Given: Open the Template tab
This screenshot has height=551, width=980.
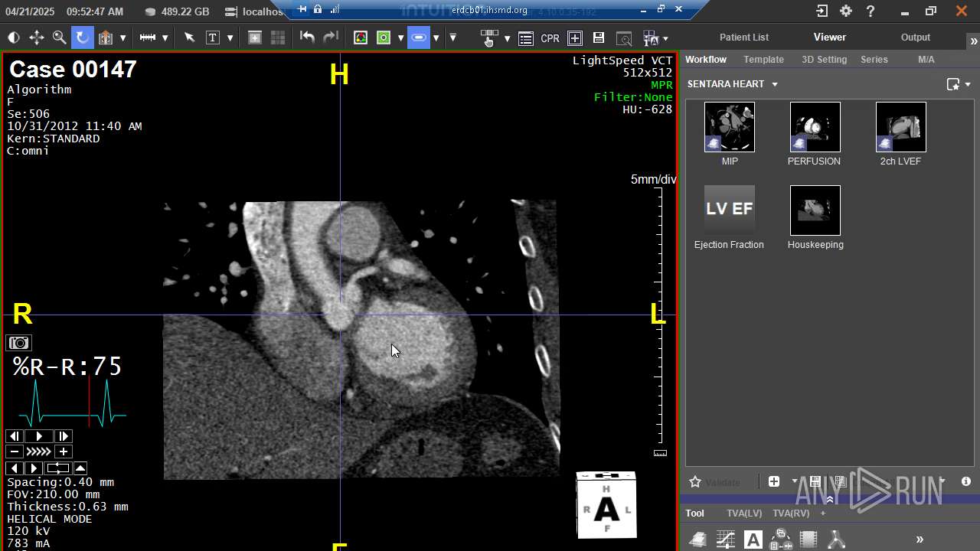Looking at the screenshot, I should 764,59.
